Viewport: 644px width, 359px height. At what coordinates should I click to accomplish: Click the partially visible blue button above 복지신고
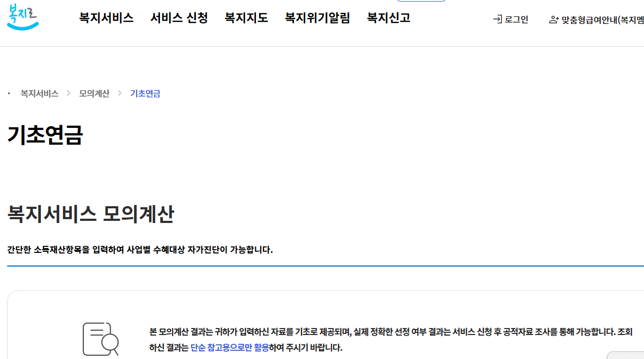click(420, 2)
